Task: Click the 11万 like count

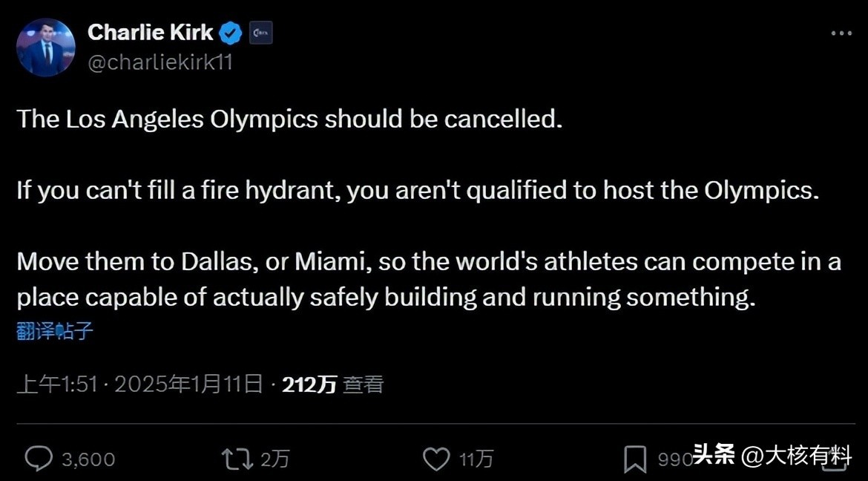Action: (x=476, y=459)
